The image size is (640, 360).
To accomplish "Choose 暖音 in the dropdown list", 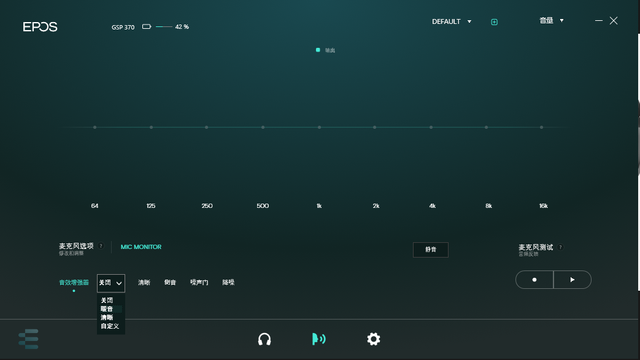I will pyautogui.click(x=107, y=309).
